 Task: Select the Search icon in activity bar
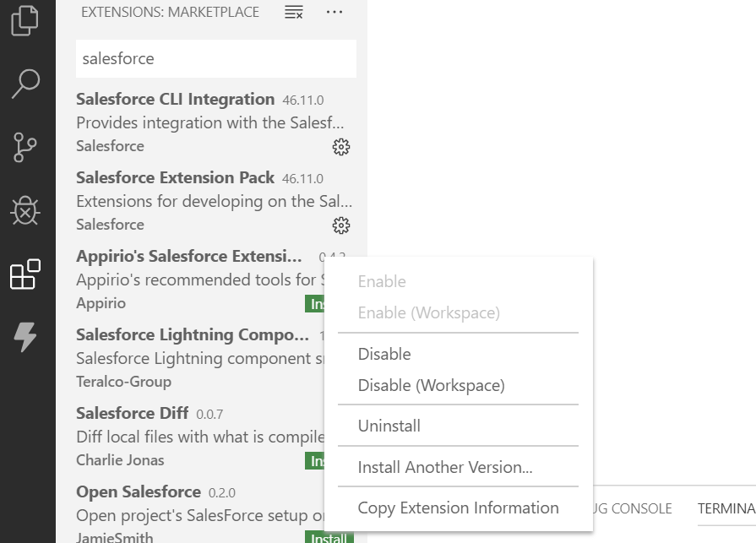[x=25, y=84]
